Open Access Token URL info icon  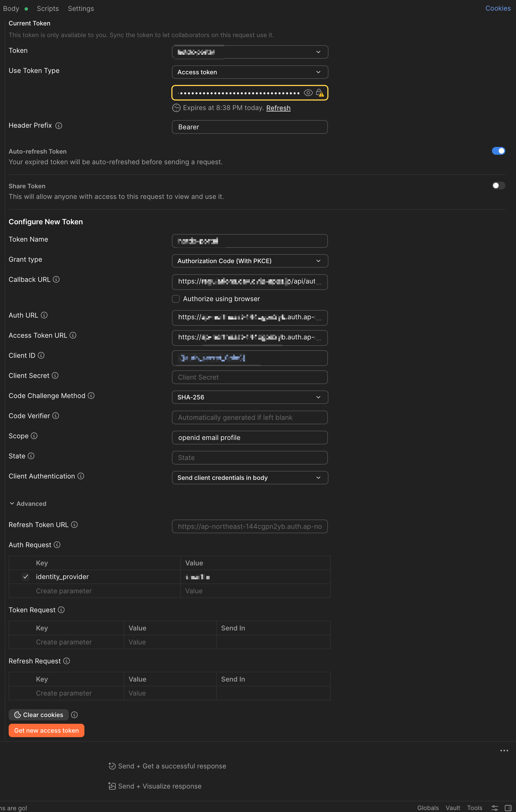[x=73, y=335]
